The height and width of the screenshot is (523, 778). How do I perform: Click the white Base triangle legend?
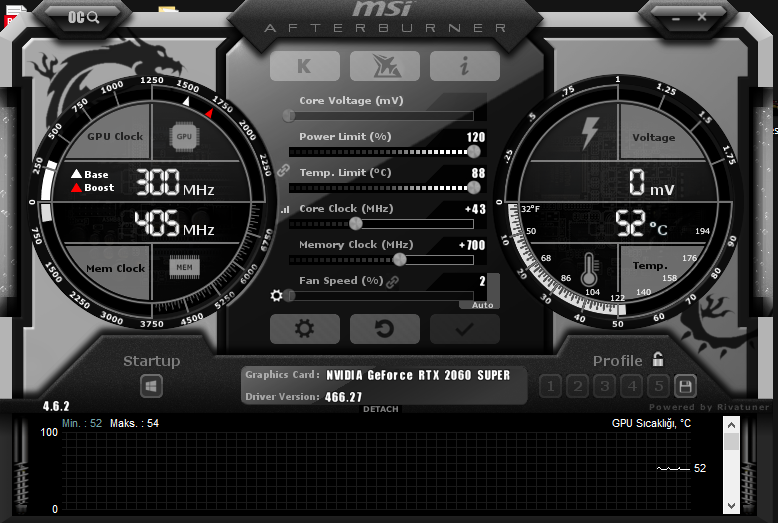click(x=76, y=174)
